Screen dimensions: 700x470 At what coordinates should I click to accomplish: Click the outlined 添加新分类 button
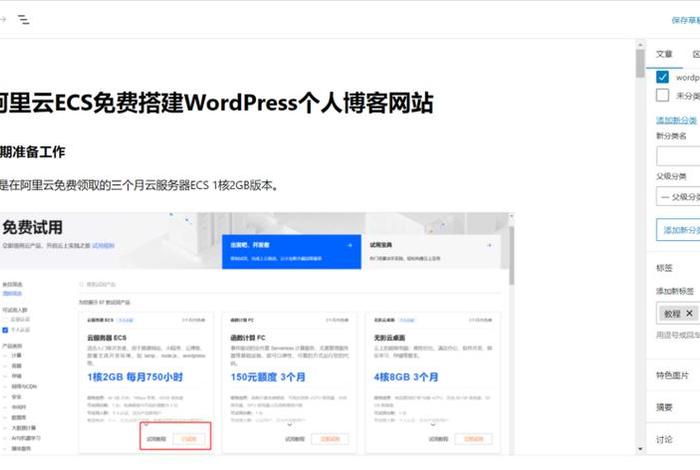click(x=678, y=230)
